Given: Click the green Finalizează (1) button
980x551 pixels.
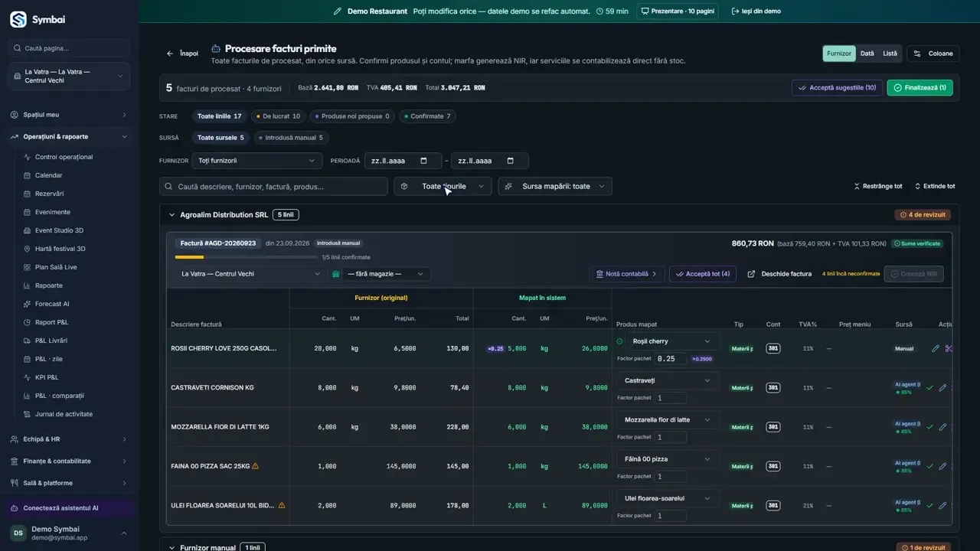Looking at the screenshot, I should pos(920,88).
